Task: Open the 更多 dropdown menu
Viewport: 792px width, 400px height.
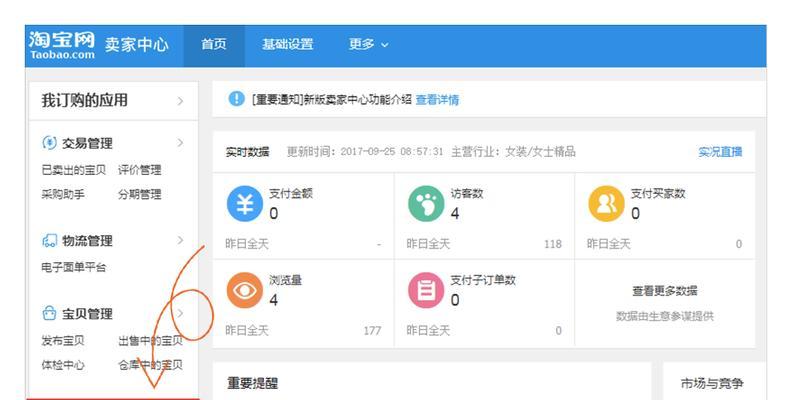Action: 368,44
